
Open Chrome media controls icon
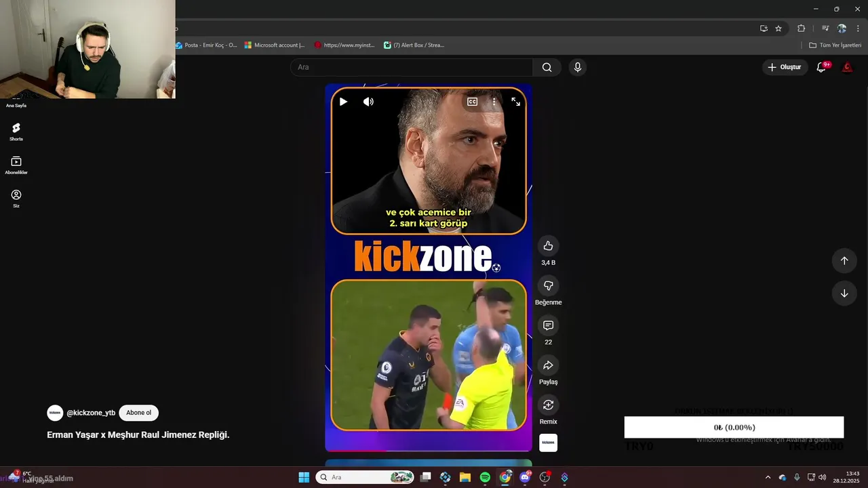tap(825, 28)
